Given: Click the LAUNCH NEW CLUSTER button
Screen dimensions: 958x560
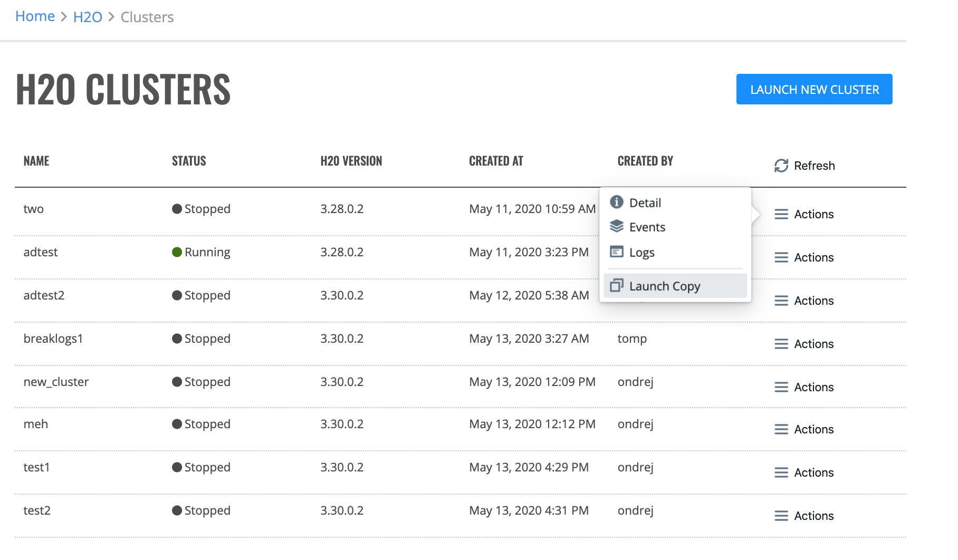Looking at the screenshot, I should coord(814,89).
